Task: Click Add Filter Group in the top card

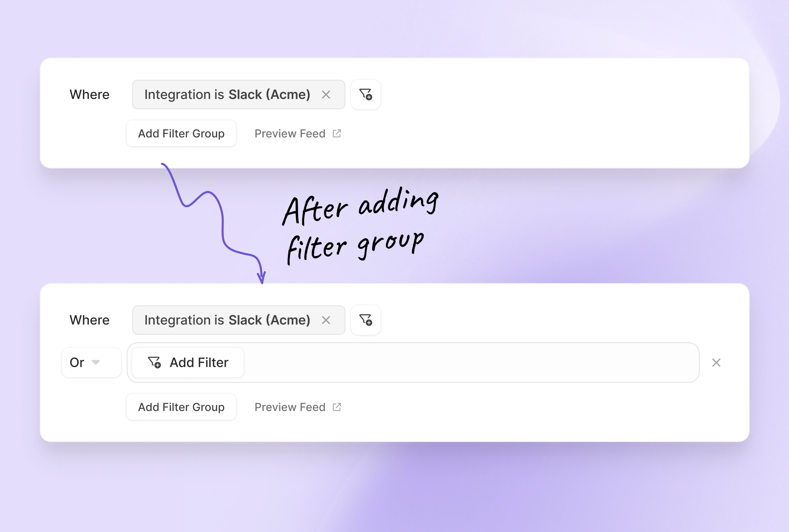Action: click(x=181, y=133)
